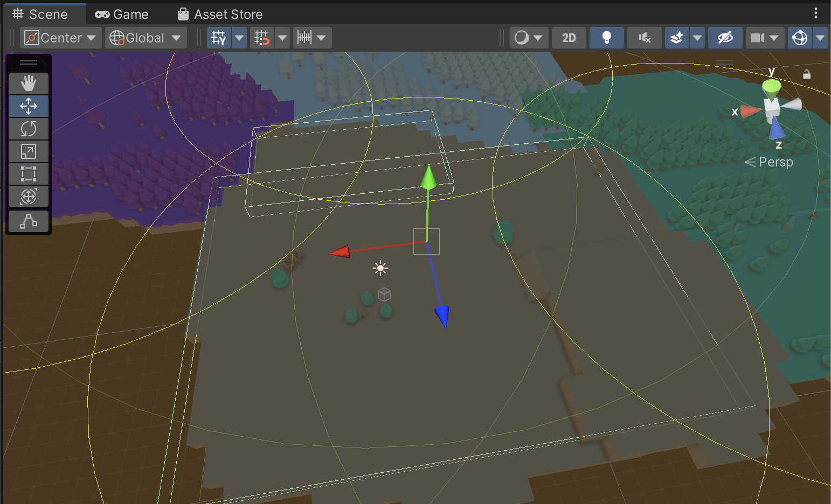Open grid snapping settings dropdown arrow
Viewport: 831px width, 504px height.
(282, 38)
